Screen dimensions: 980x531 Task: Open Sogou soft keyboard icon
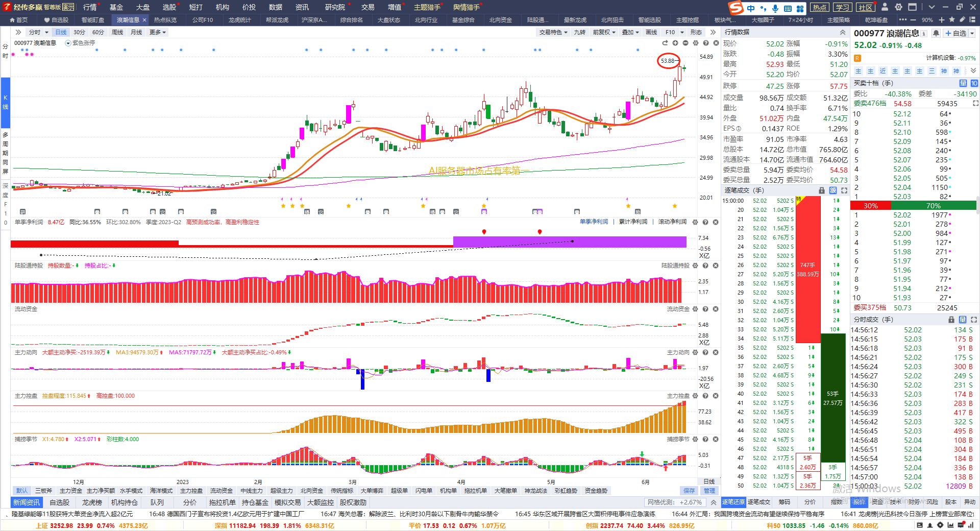(788, 8)
